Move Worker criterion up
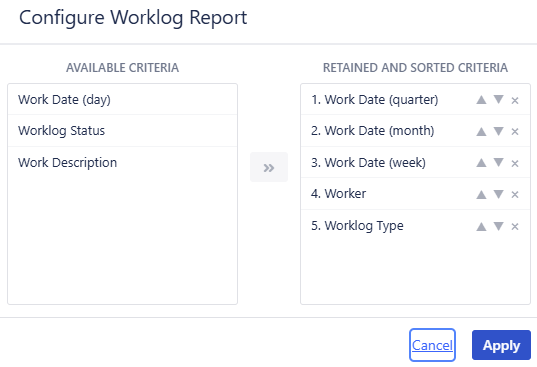537x367 pixels. [481, 194]
